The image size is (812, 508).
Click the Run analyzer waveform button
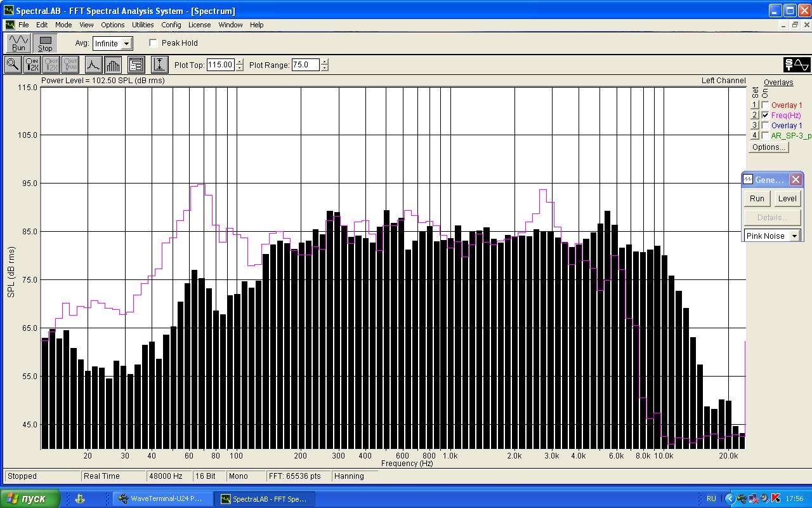tap(18, 43)
